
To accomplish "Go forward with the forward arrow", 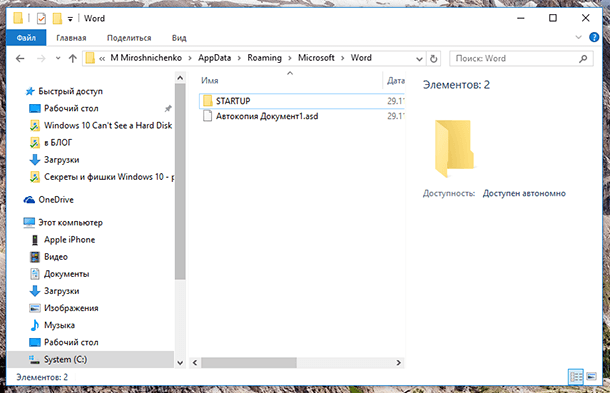I will coord(41,58).
